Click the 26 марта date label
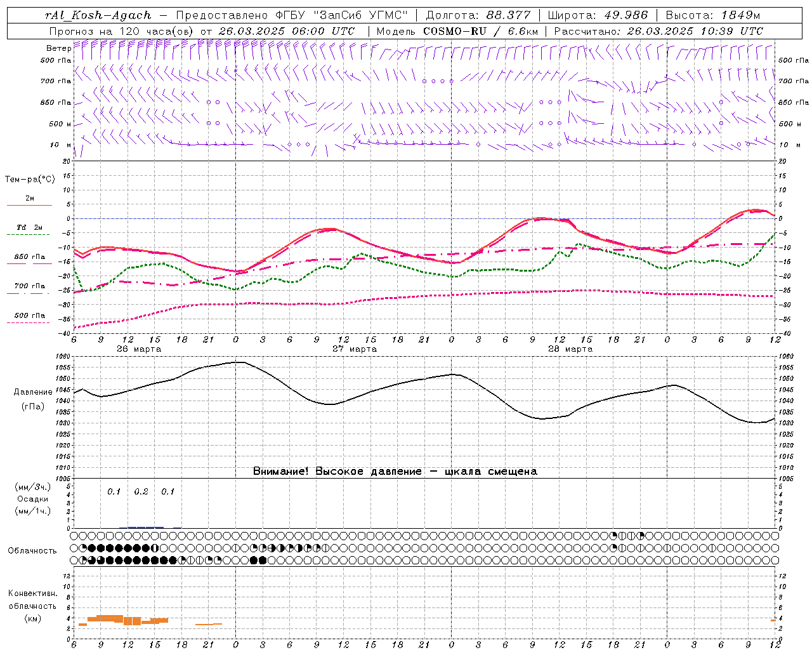Viewport: 812px width, 650px height. (139, 349)
